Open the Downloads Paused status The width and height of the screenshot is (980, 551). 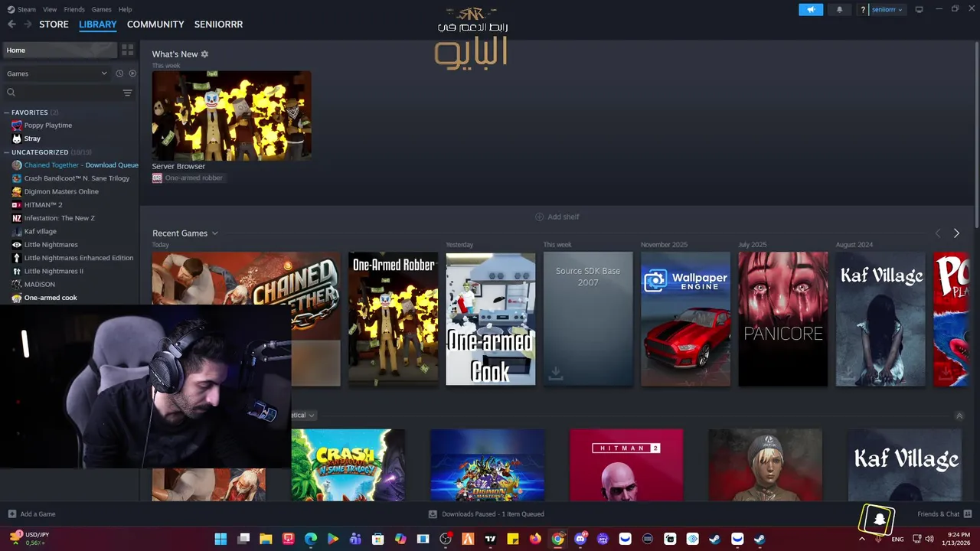(486, 514)
